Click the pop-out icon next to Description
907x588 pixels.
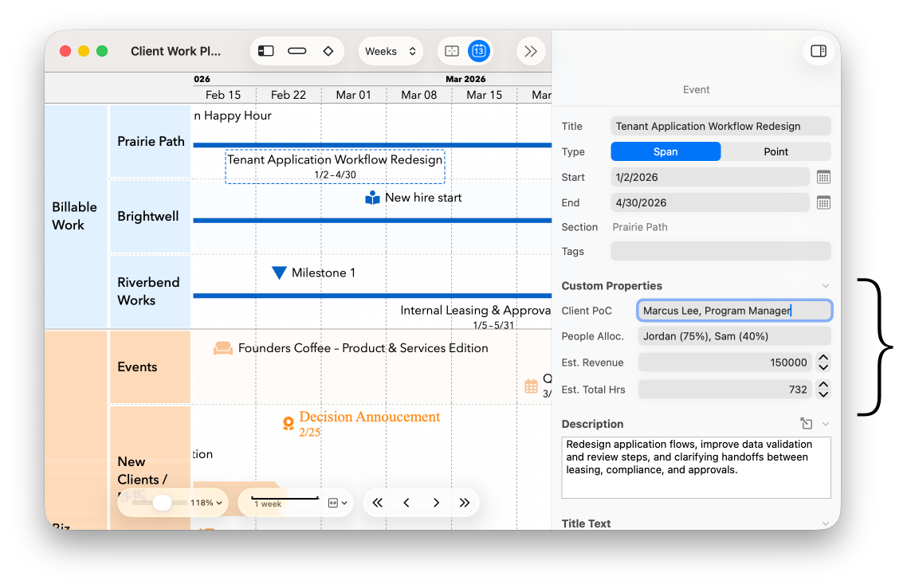click(806, 423)
